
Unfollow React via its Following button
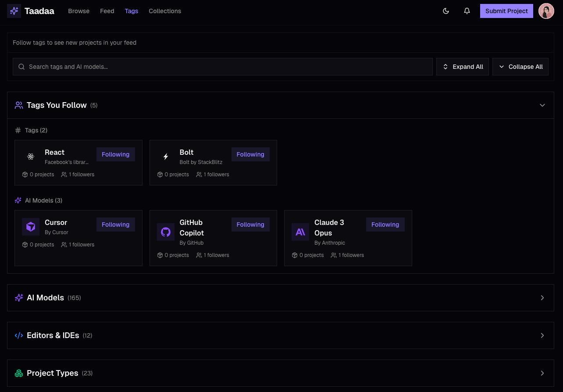115,154
